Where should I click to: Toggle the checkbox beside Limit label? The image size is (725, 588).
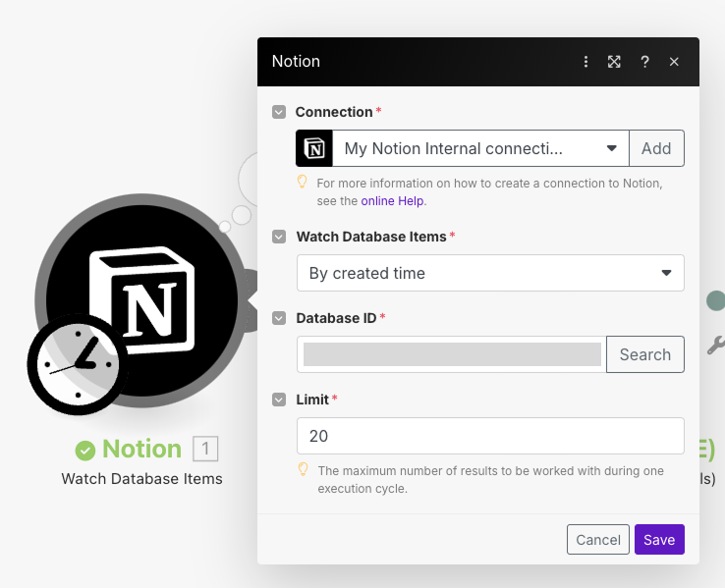click(279, 400)
